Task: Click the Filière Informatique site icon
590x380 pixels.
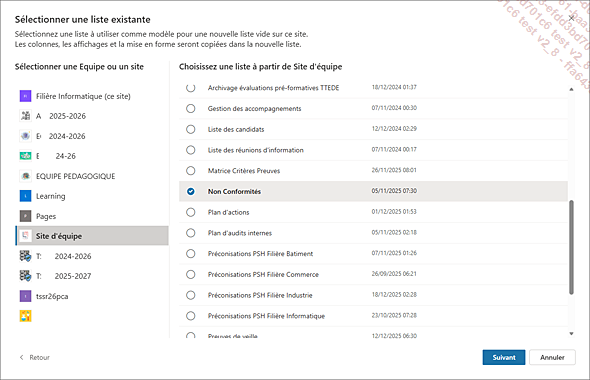Action: [25, 96]
